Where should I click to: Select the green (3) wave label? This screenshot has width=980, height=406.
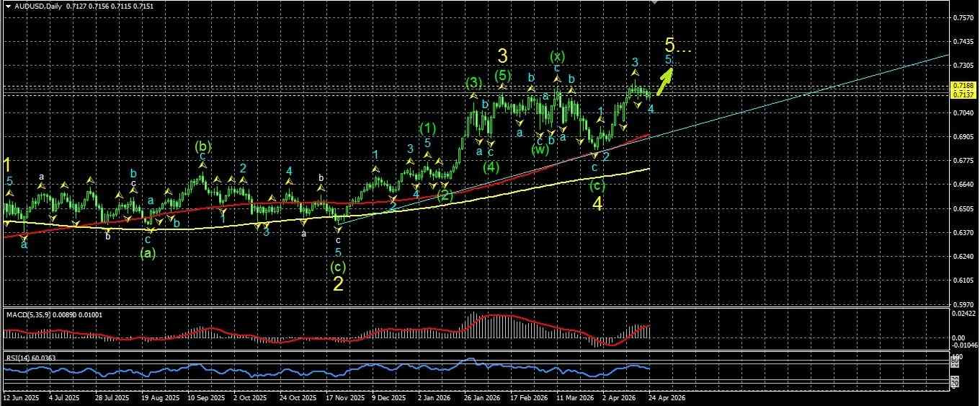(473, 81)
